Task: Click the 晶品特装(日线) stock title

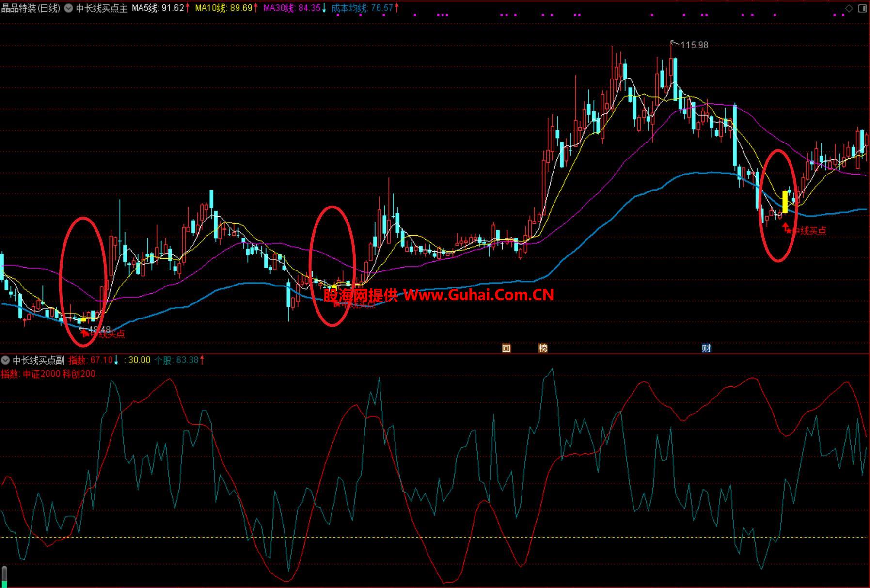Action: click(31, 8)
